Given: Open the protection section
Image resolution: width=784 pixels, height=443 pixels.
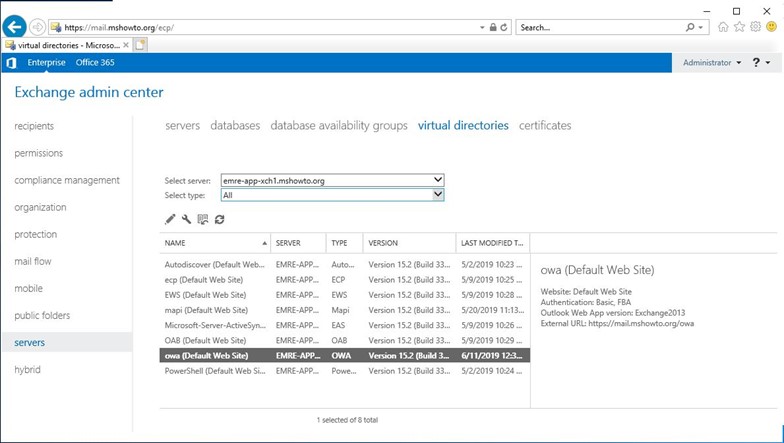Looking at the screenshot, I should [x=36, y=234].
